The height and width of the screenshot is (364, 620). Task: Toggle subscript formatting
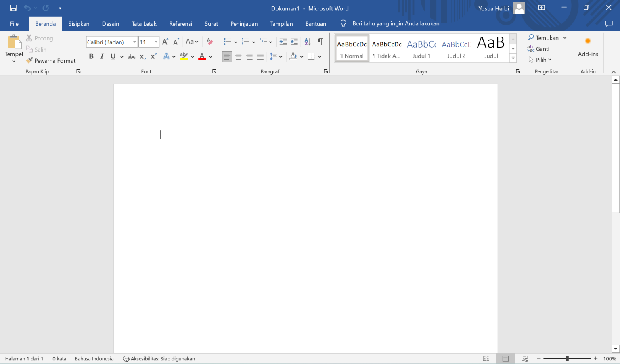pyautogui.click(x=142, y=56)
